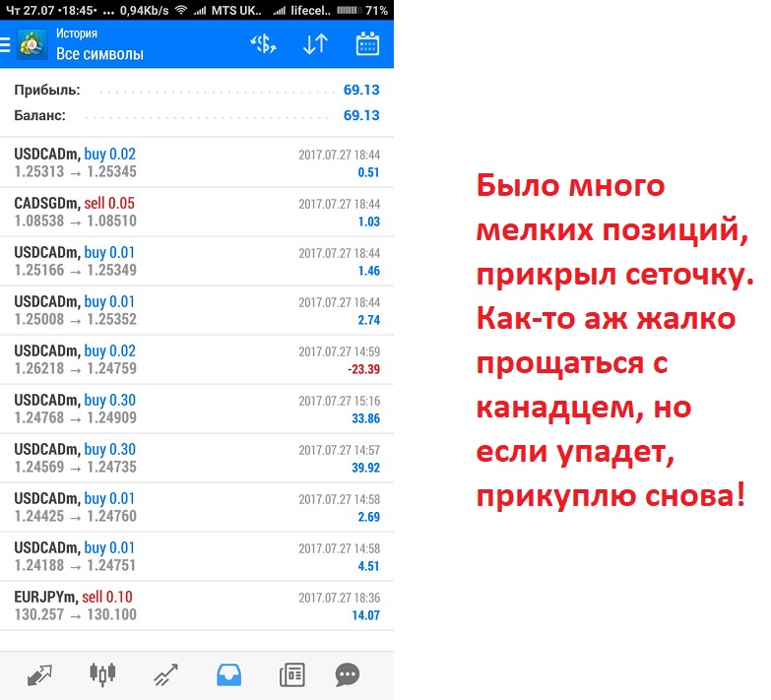Viewport: 771px width, 700px height.
Task: Open the News newspaper tab
Action: (292, 674)
